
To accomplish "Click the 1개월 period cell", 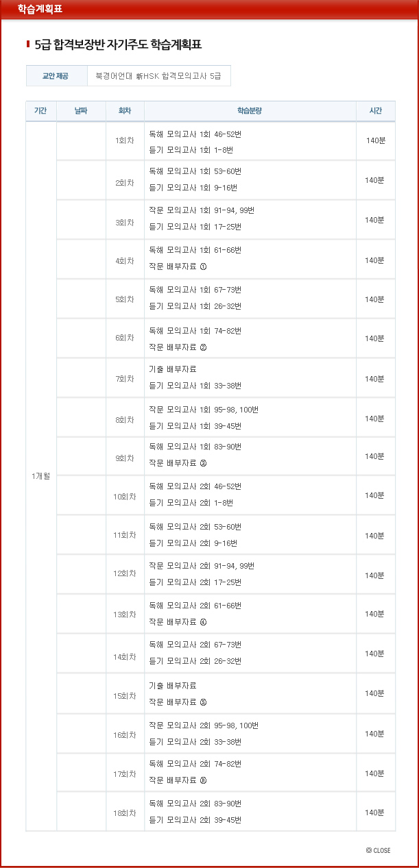I will (x=40, y=476).
